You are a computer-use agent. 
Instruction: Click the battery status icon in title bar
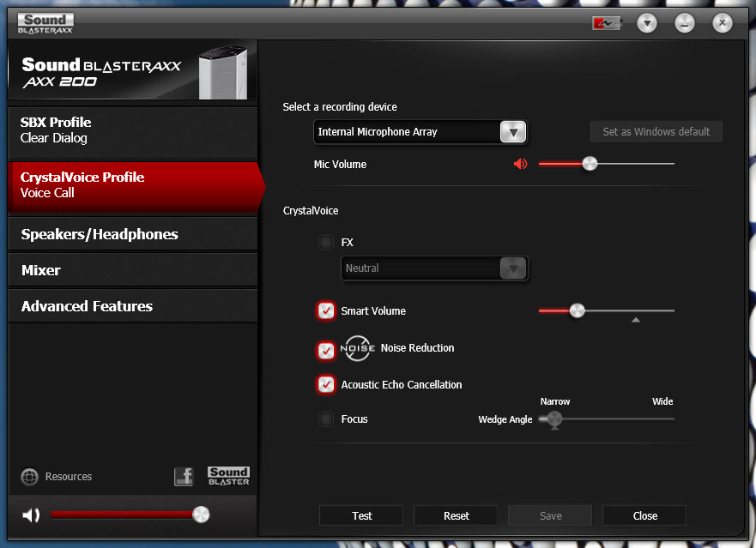[607, 23]
